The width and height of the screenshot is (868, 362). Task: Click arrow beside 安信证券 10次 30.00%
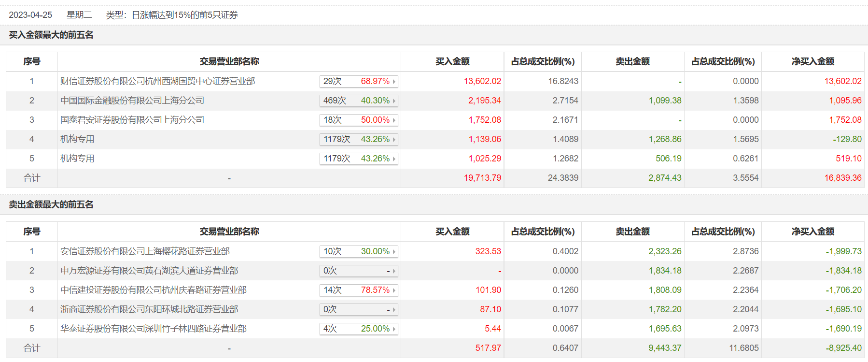(x=394, y=252)
